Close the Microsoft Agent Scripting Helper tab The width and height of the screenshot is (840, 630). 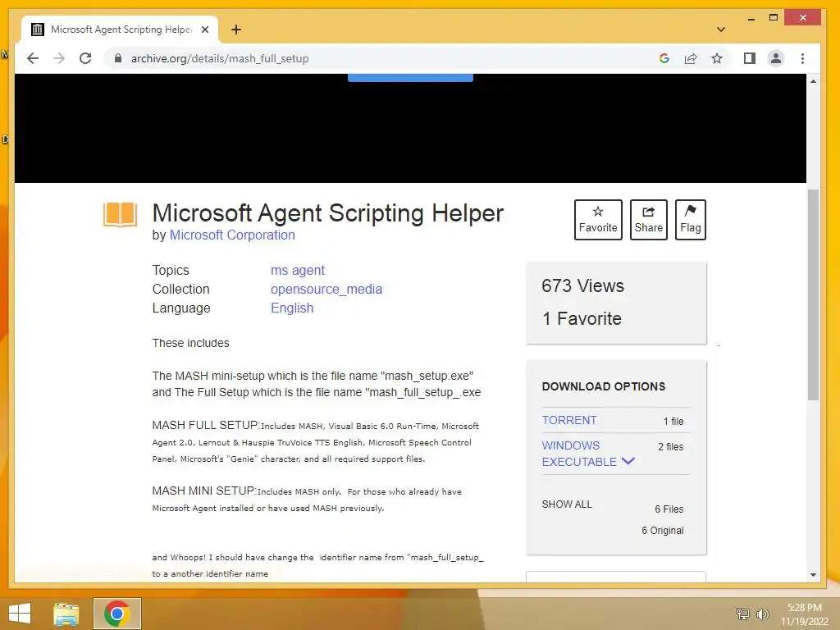coord(204,30)
